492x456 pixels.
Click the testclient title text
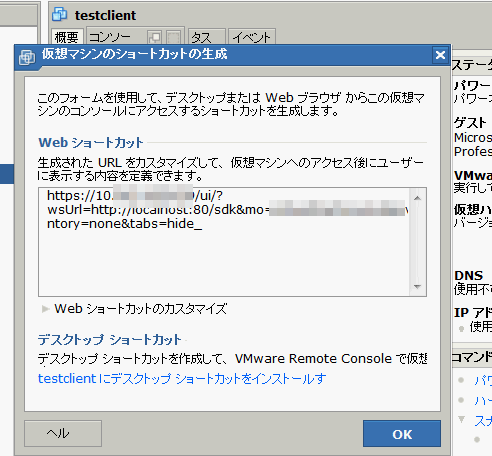coord(105,15)
